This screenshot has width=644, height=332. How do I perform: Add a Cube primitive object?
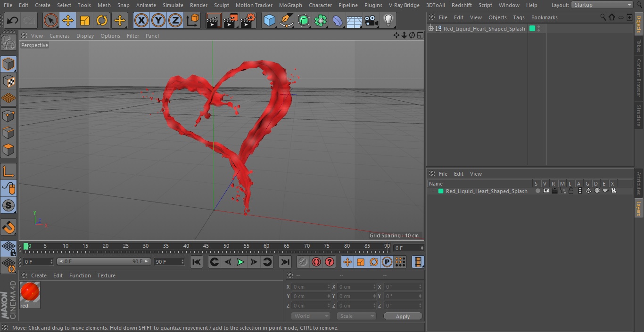click(269, 20)
